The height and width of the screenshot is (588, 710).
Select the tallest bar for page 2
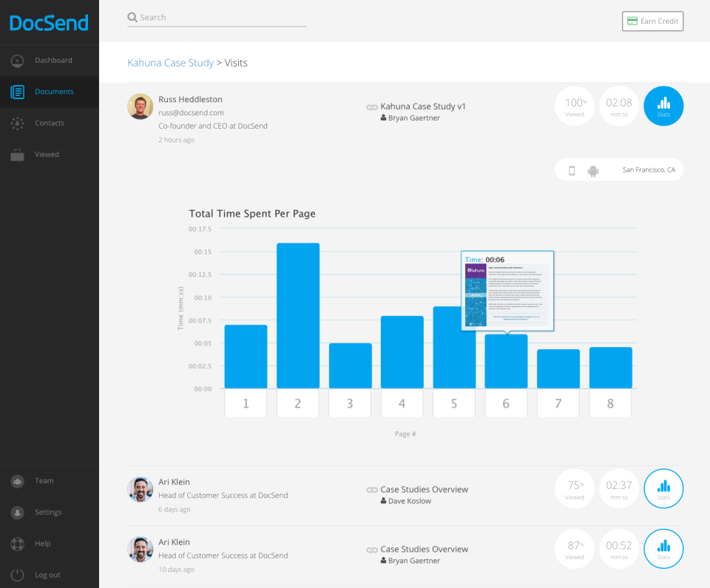tap(297, 314)
